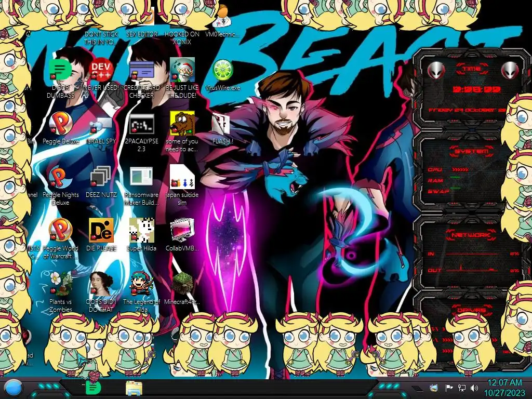
Task: Click the red digital time readout
Action: point(476,89)
